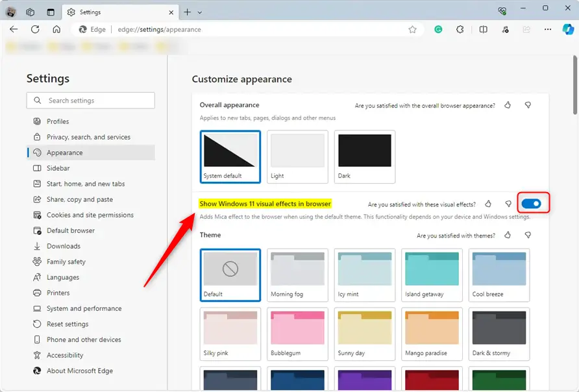This screenshot has height=392, width=579.
Task: Select the Cool breeze theme
Action: [x=499, y=275]
